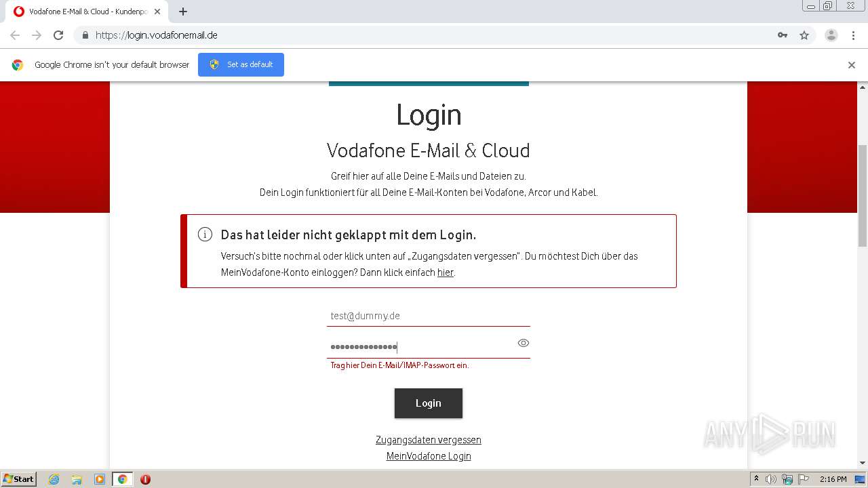Show hidden system tray icons
Image resolution: width=868 pixels, height=488 pixels.
[x=757, y=479]
